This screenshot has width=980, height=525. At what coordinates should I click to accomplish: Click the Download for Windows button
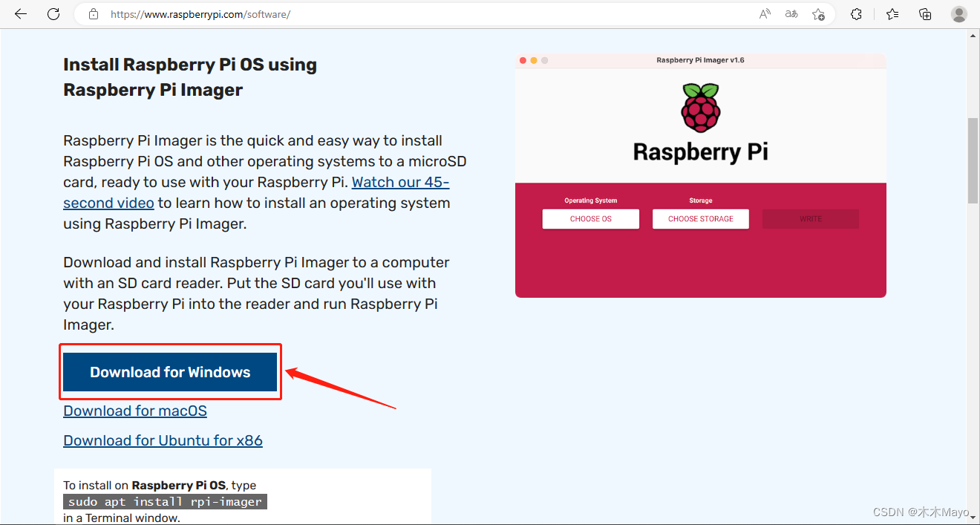[x=170, y=372]
